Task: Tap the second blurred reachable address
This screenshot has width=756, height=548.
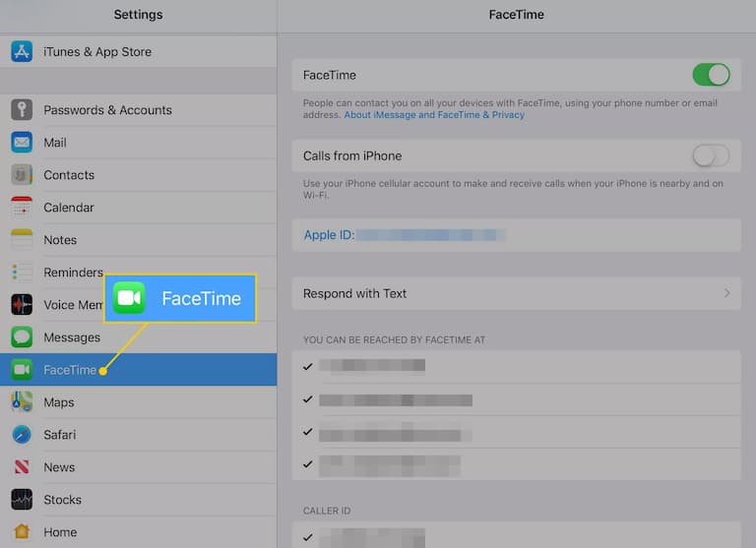Action: [x=396, y=400]
